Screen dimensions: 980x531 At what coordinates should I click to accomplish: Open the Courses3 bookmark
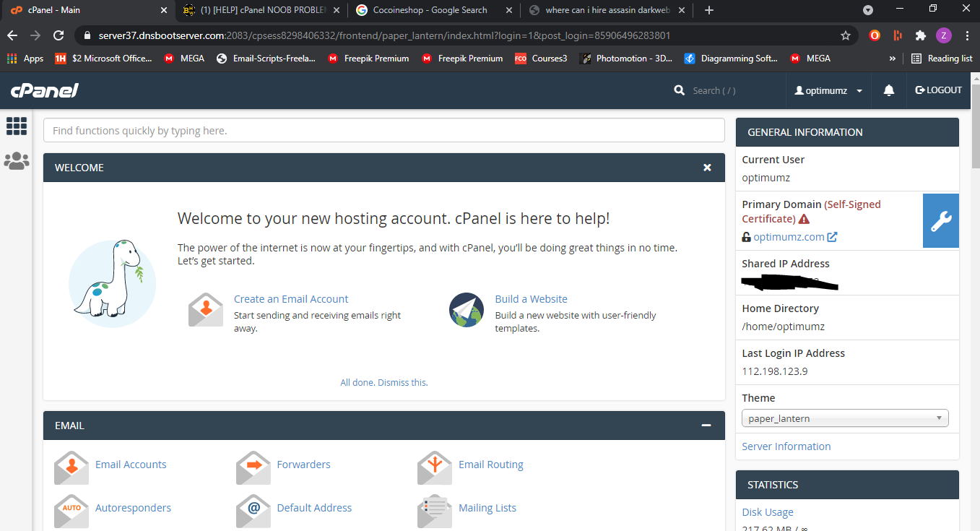click(x=541, y=59)
